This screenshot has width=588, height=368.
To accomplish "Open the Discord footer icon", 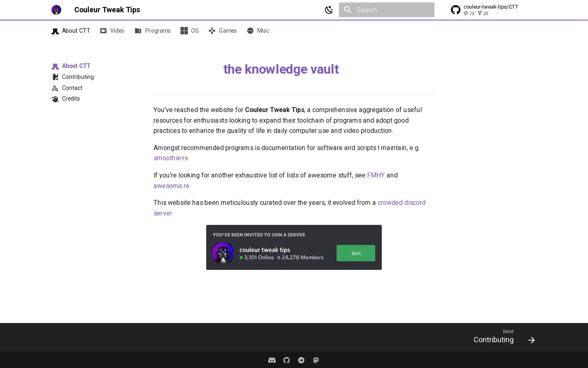I will (272, 360).
